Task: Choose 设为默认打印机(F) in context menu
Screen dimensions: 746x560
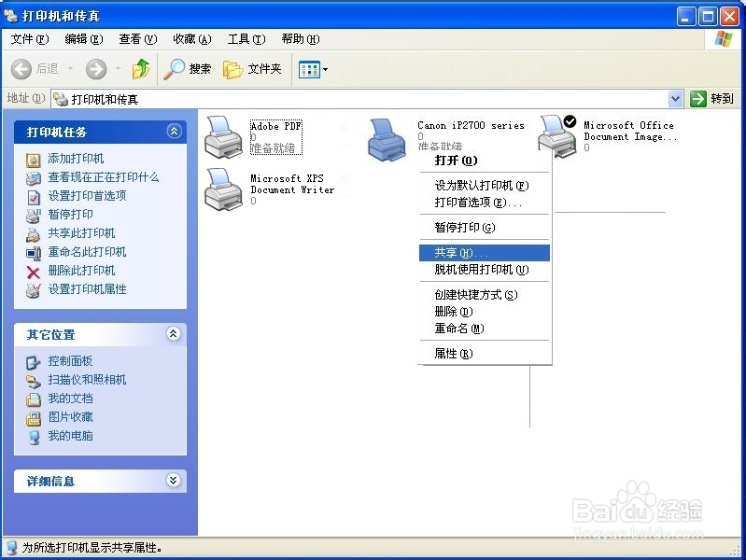Action: (485, 185)
